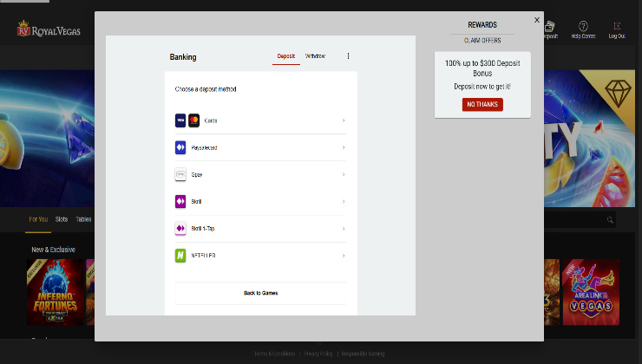Close the banking dialog
This screenshot has height=364, width=642.
537,20
